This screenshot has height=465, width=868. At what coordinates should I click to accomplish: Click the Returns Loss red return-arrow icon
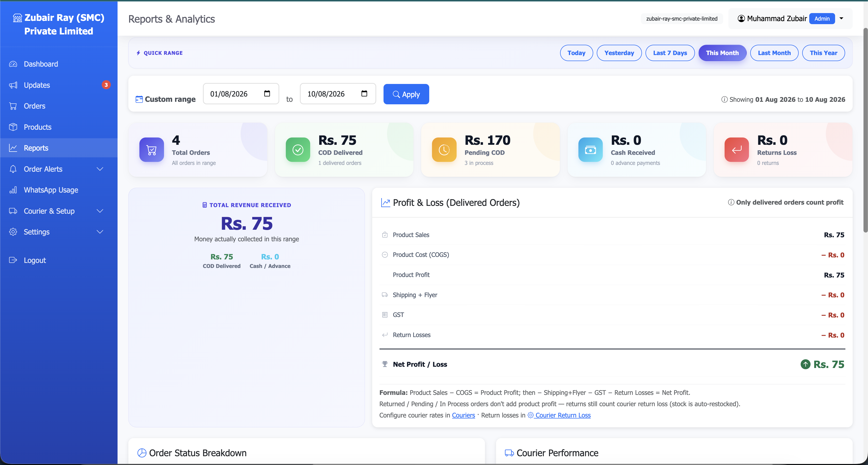pos(737,150)
